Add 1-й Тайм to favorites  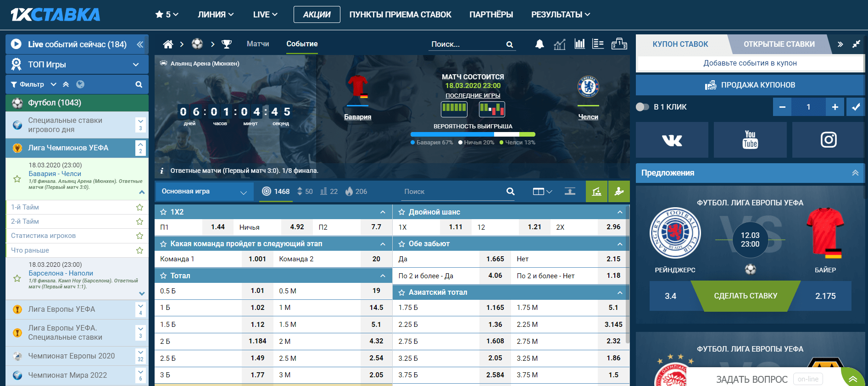tap(139, 207)
